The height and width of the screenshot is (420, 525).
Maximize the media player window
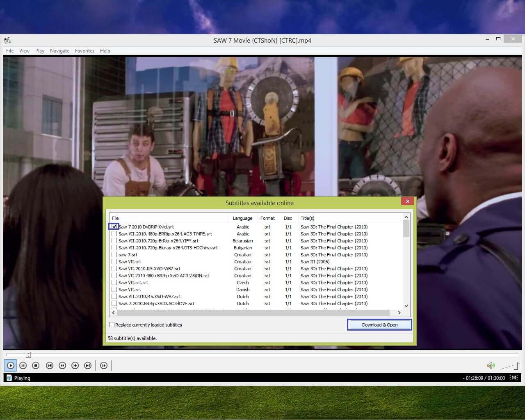(x=498, y=39)
